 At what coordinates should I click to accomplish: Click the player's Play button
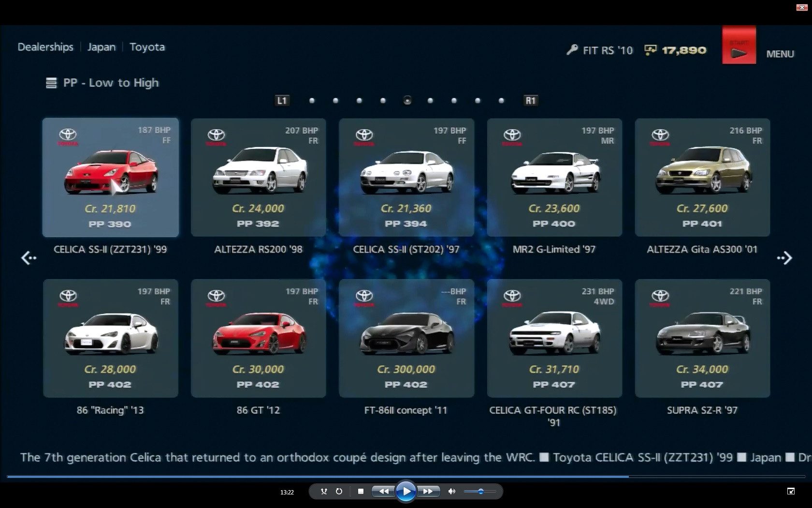tap(406, 492)
